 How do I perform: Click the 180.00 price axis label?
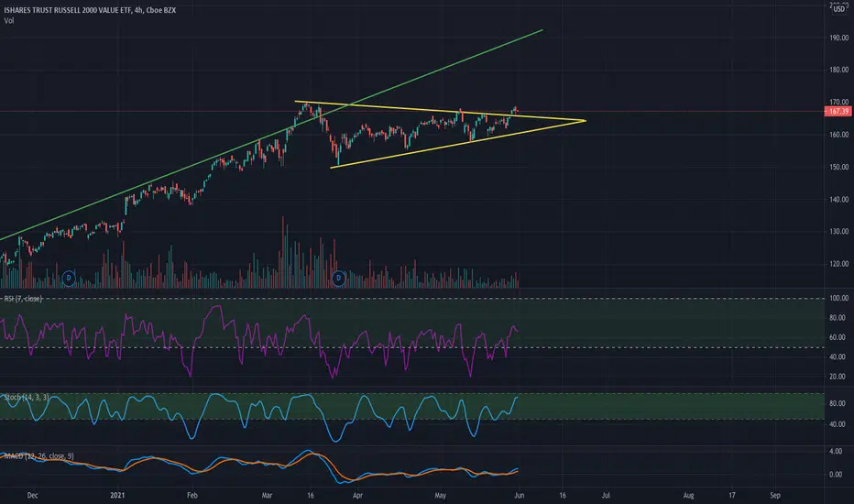(839, 70)
